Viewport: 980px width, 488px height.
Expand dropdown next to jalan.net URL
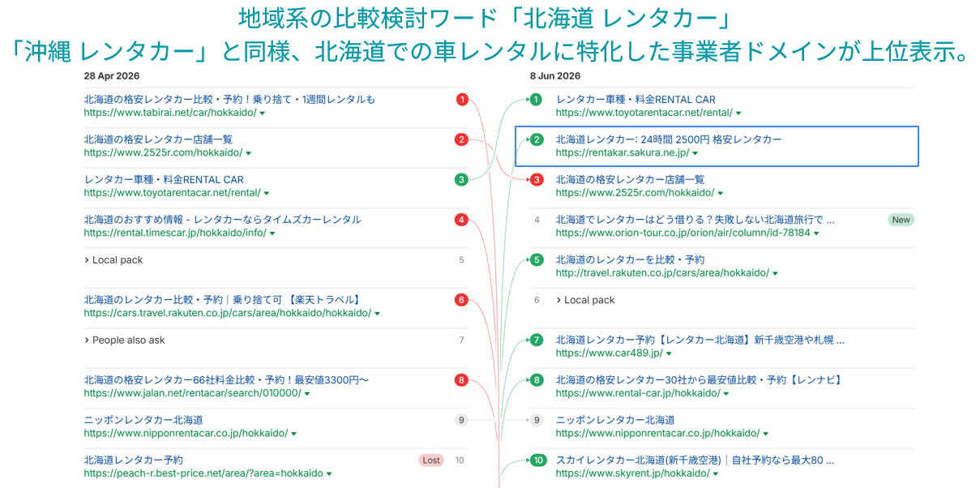(307, 394)
